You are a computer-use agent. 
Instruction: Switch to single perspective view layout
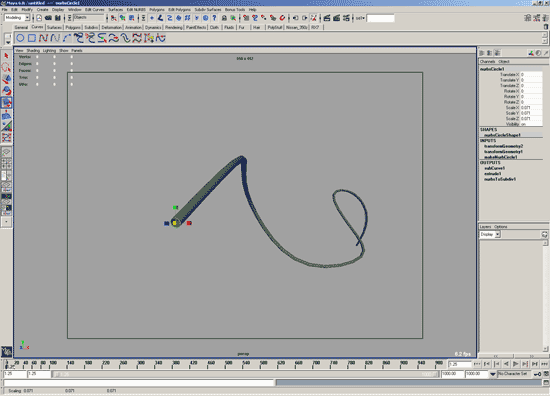(x=6, y=152)
